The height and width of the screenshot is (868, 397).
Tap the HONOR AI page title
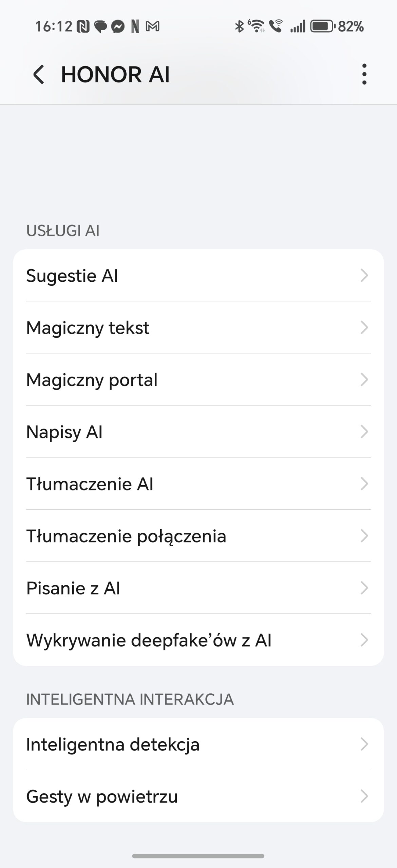click(x=115, y=74)
